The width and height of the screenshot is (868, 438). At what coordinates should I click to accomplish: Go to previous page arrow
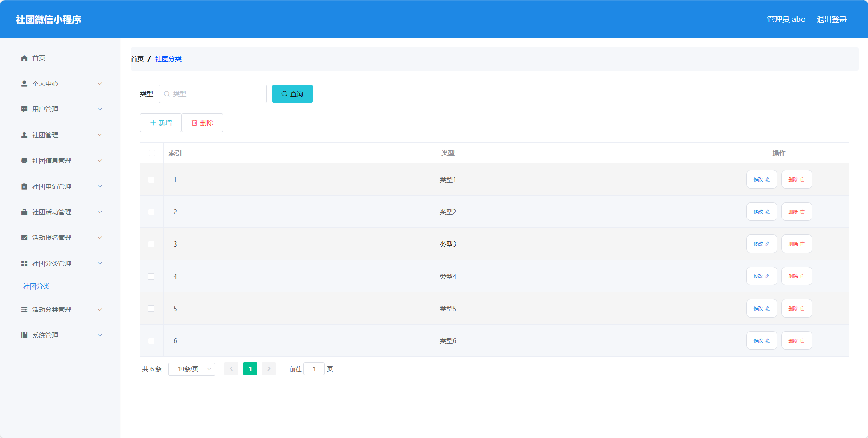pos(231,369)
